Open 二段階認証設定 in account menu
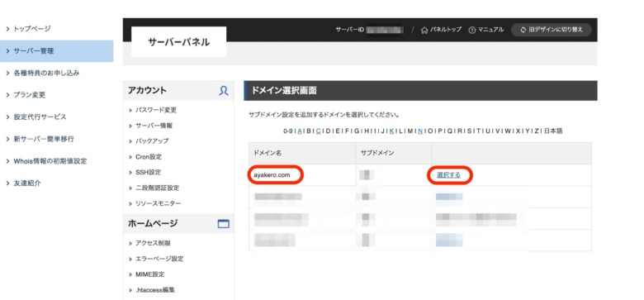Image resolution: width=644 pixels, height=300 pixels. coord(158,188)
